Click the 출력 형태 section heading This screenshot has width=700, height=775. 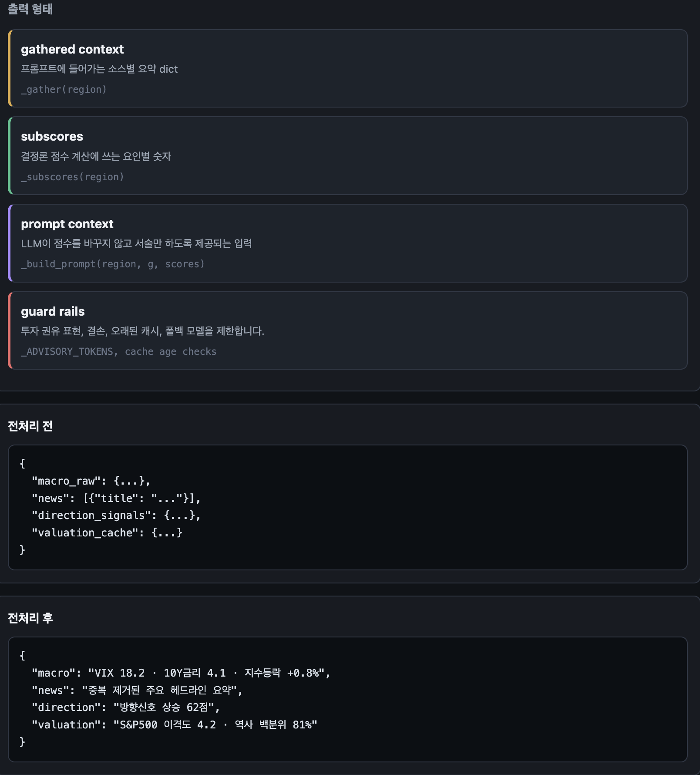click(x=30, y=9)
